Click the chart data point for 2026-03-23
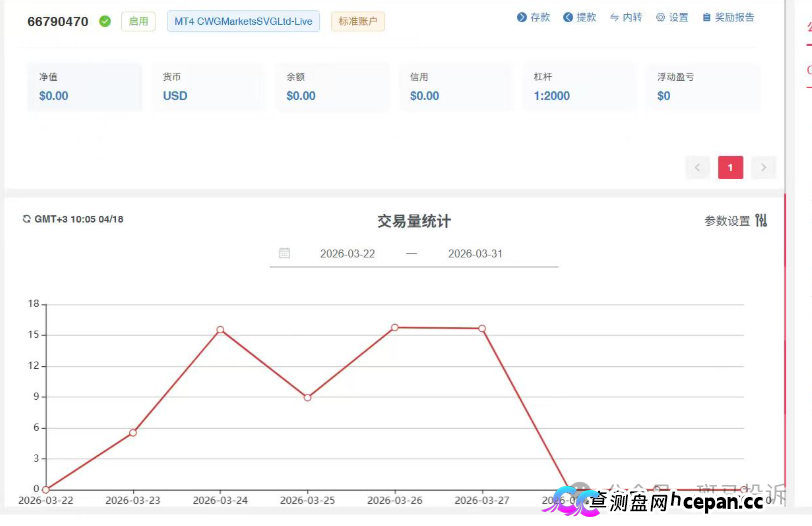 (133, 432)
